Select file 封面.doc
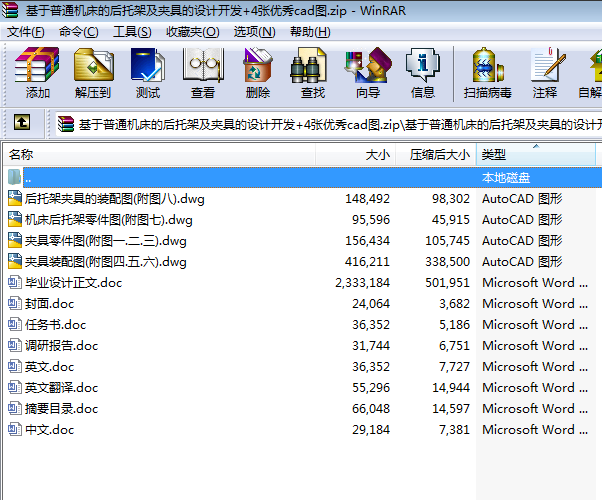 point(49,304)
